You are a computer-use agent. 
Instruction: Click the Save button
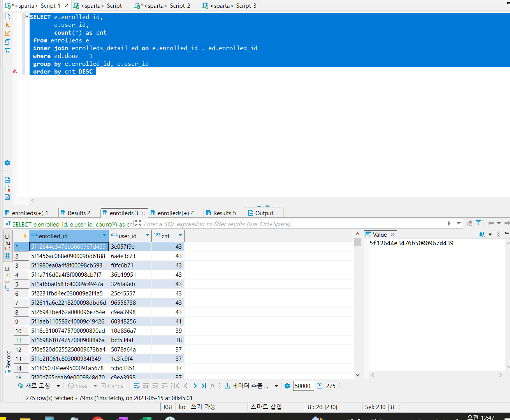[x=78, y=386]
